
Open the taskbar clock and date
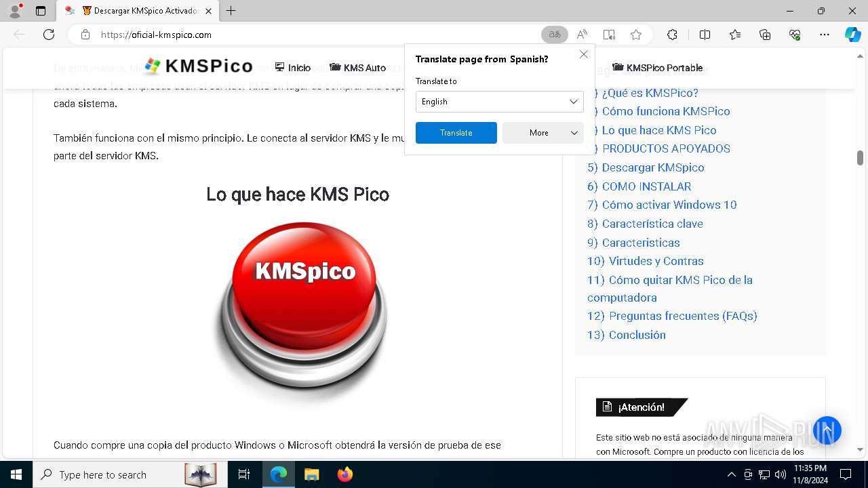[810, 474]
